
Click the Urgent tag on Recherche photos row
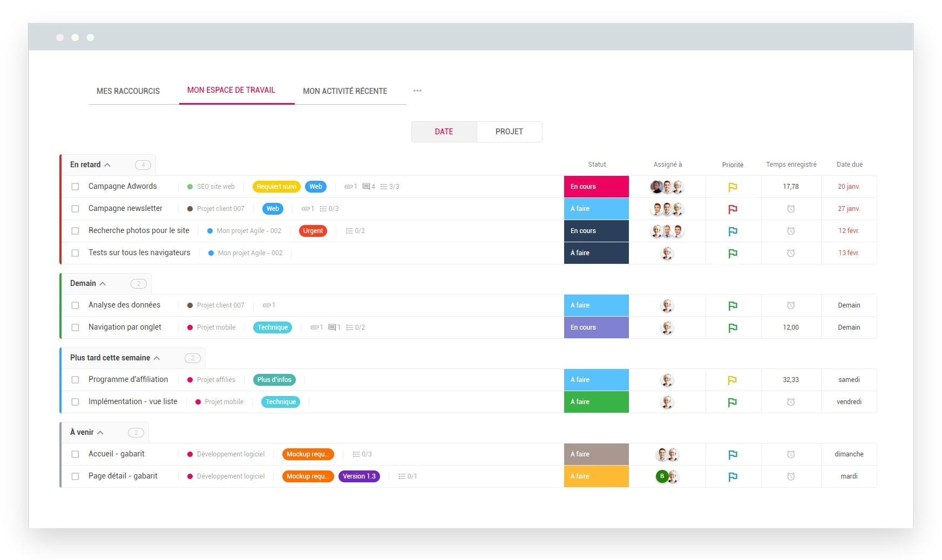313,230
